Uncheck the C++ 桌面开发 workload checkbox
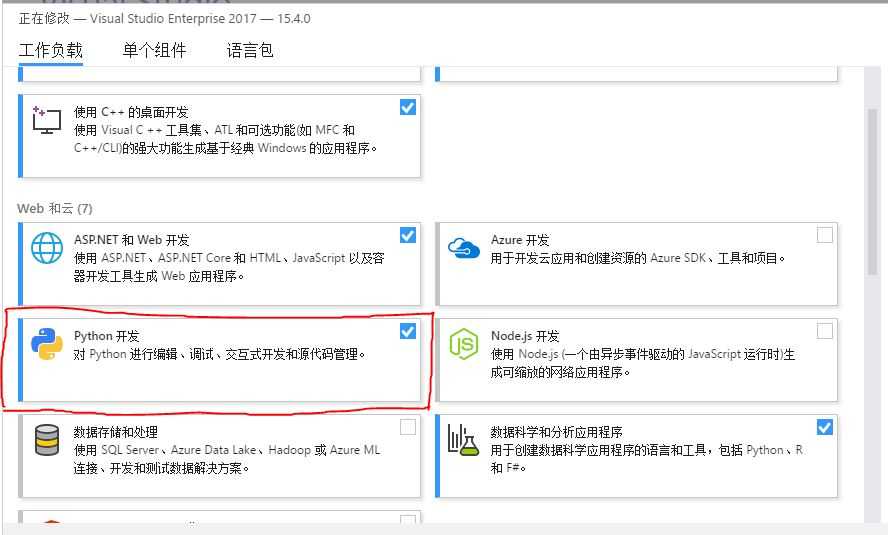This screenshot has width=888, height=535. point(408,107)
